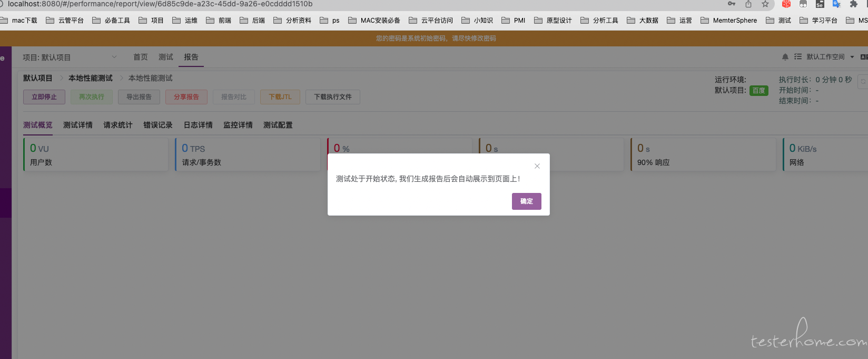Viewport: 868px width, 359px height.
Task: Confirm the dialog with 确定 button
Action: (x=527, y=201)
